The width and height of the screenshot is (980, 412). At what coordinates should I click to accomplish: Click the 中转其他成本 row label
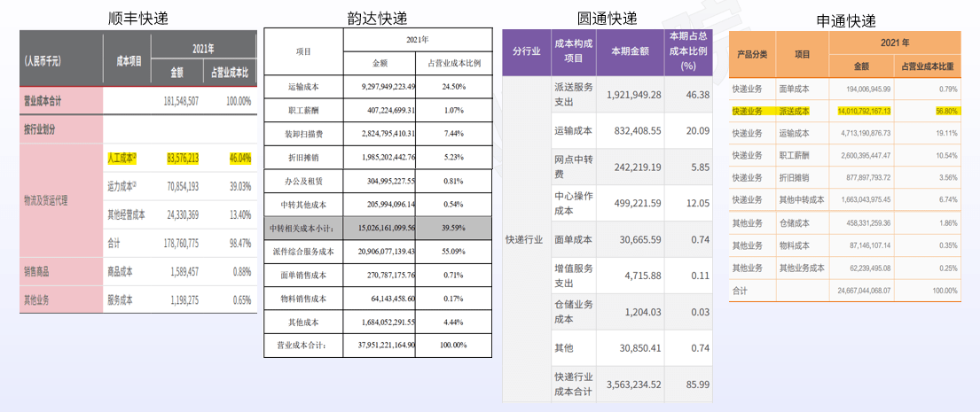tap(303, 205)
